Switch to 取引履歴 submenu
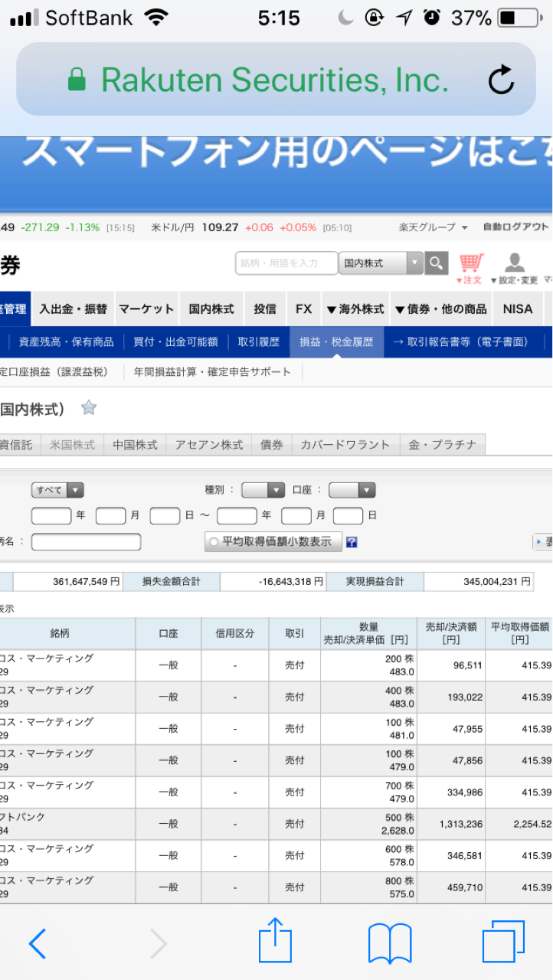Screen dimensions: 553x980 [259, 342]
